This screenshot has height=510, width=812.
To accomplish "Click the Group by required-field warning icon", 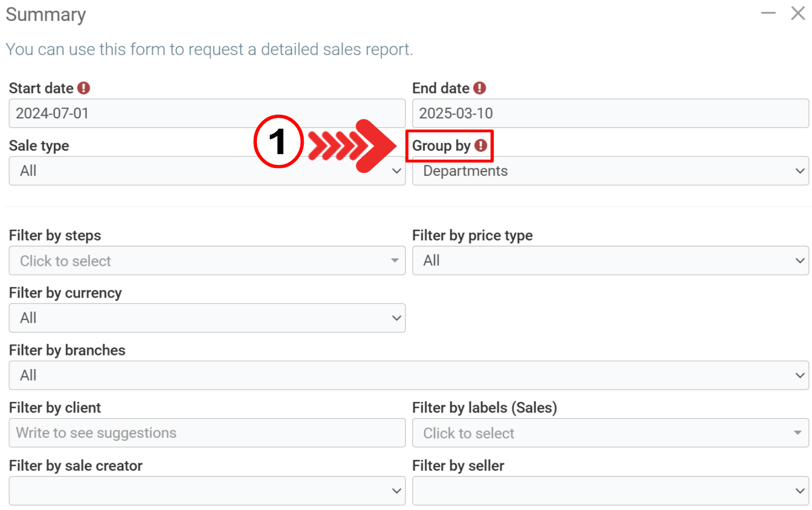I will click(x=481, y=145).
